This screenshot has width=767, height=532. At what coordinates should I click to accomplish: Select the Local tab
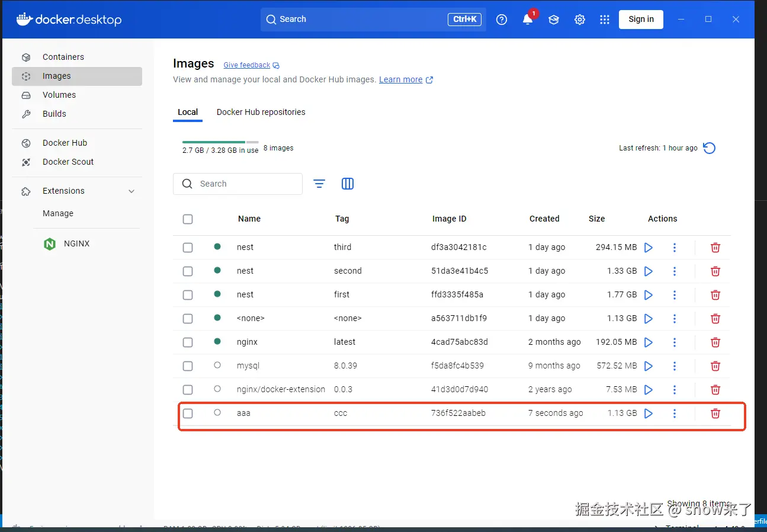click(x=188, y=112)
